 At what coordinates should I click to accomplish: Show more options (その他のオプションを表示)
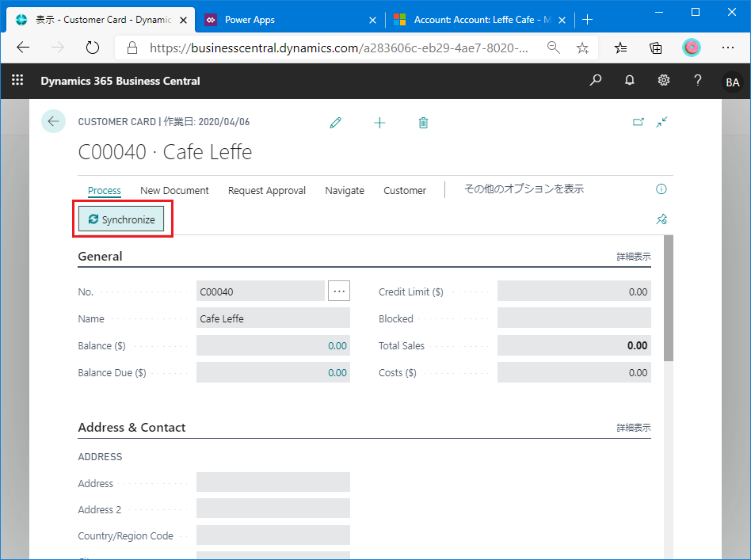524,189
